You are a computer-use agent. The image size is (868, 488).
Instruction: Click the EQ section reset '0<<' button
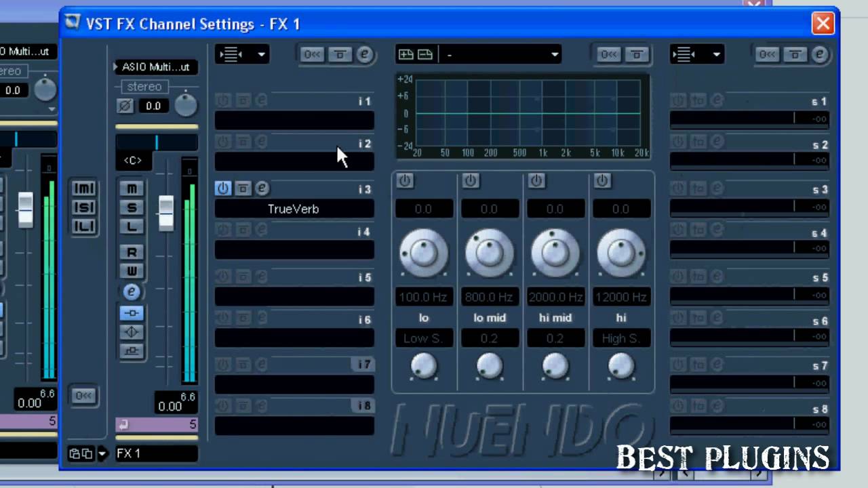[x=608, y=54]
